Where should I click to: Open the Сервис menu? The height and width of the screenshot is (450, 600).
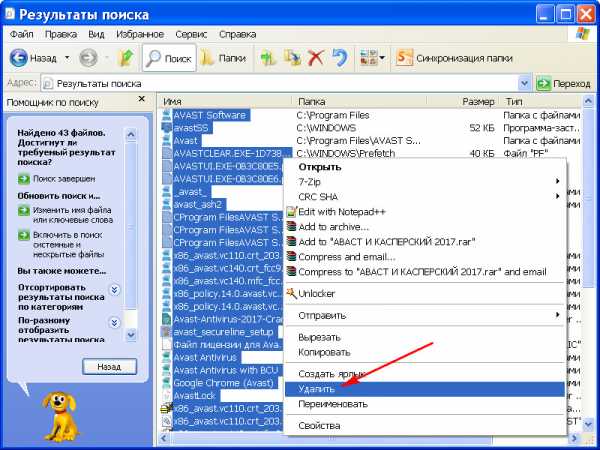(x=191, y=34)
